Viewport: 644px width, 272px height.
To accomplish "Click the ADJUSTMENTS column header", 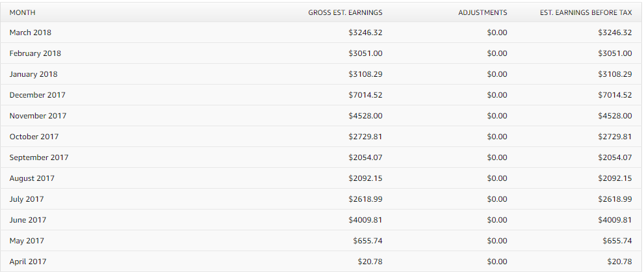I will [x=483, y=13].
